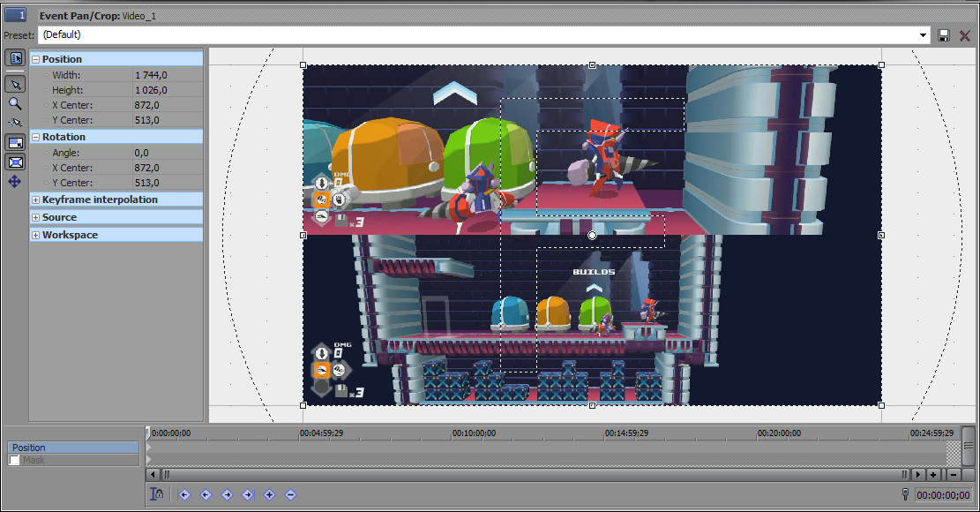
Task: Click the timeline scroll-left arrow
Action: point(153,475)
